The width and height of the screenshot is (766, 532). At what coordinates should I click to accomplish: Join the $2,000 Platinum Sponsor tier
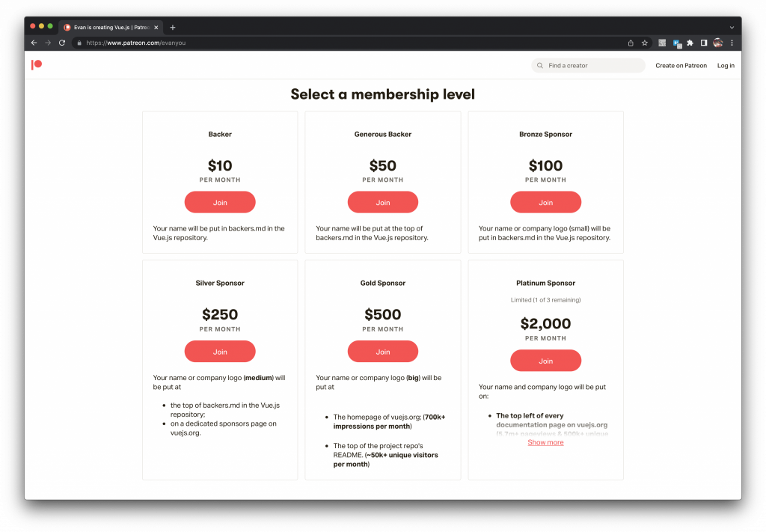(x=545, y=361)
